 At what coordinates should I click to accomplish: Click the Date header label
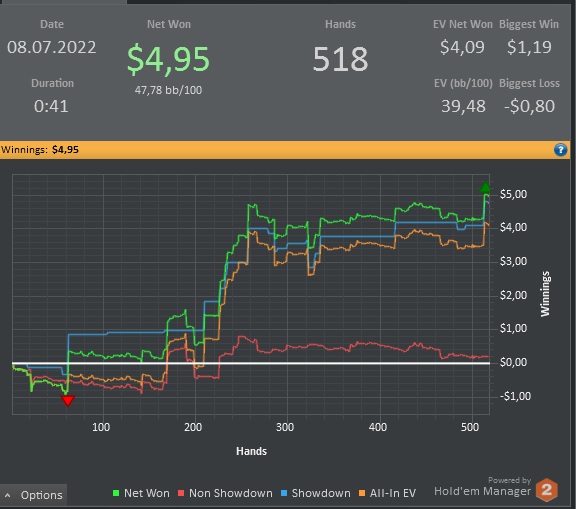click(52, 24)
